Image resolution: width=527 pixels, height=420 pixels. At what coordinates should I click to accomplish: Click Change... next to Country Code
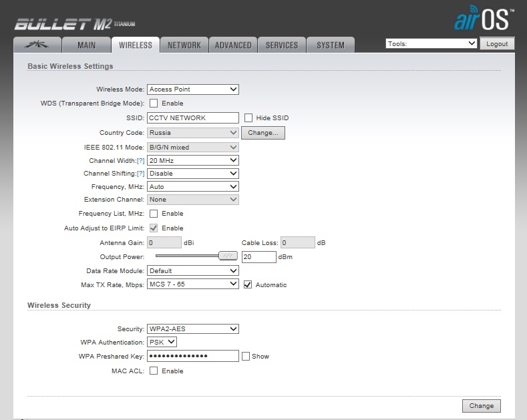point(262,133)
